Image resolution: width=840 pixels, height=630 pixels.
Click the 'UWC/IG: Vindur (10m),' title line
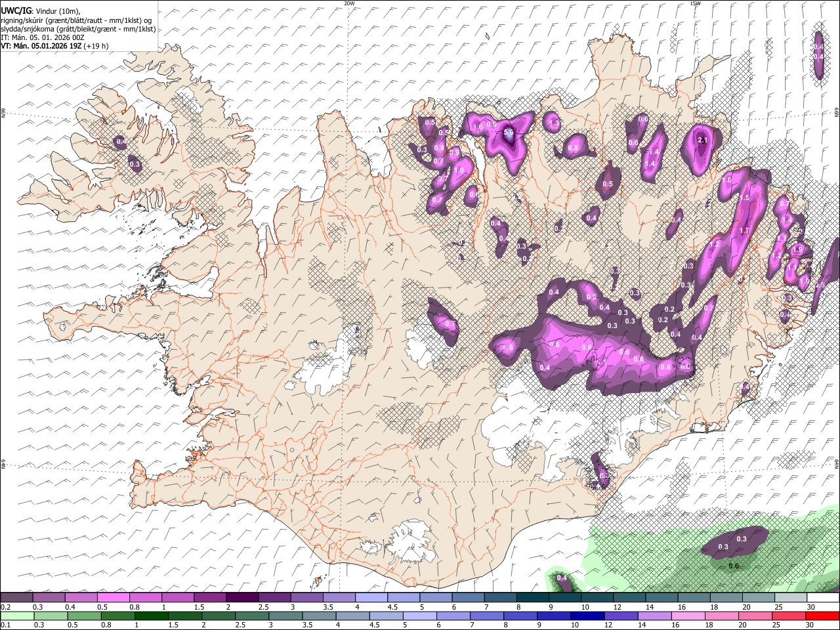(41, 11)
